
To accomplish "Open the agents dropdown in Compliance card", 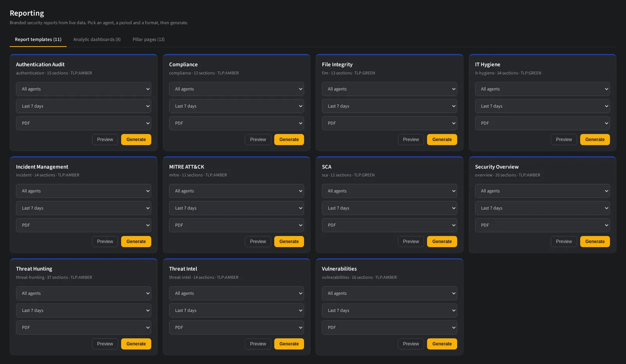I will (x=237, y=89).
